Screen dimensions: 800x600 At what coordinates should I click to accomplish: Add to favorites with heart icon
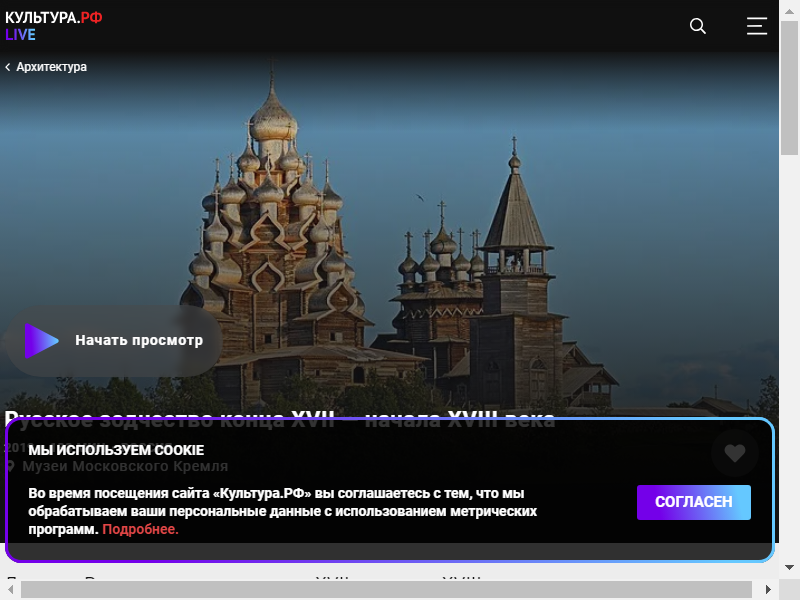click(735, 453)
